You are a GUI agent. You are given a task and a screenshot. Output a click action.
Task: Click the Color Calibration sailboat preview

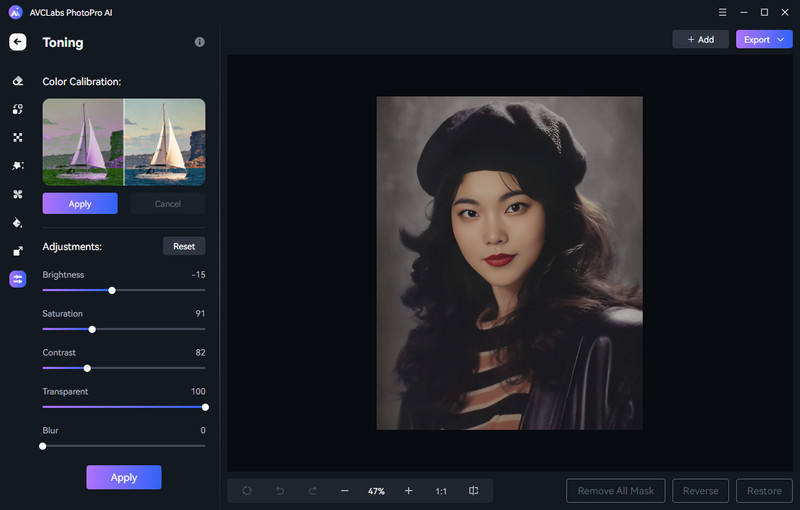tap(124, 142)
